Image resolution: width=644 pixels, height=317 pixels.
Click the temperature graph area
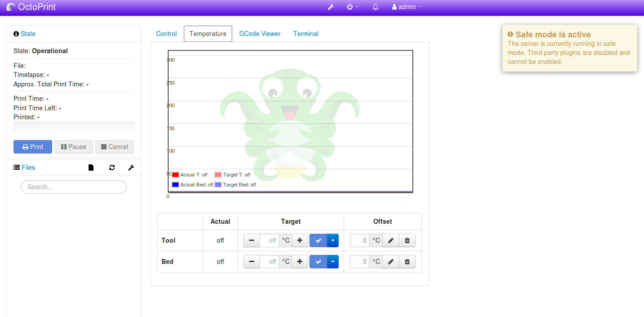pos(291,121)
